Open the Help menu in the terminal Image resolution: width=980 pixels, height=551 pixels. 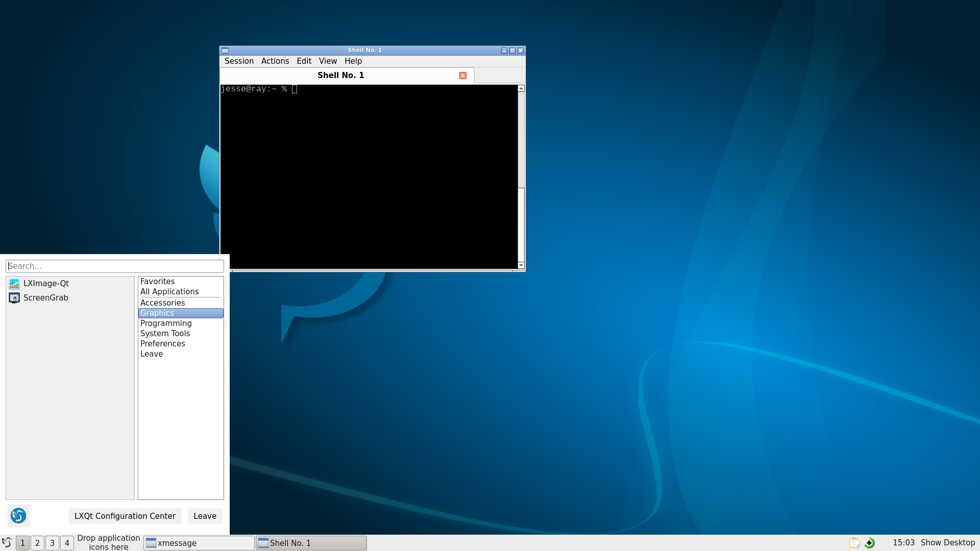click(x=353, y=61)
